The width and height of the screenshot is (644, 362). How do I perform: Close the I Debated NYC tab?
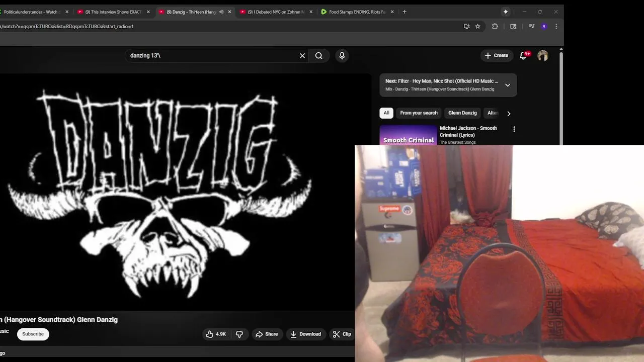click(x=310, y=12)
